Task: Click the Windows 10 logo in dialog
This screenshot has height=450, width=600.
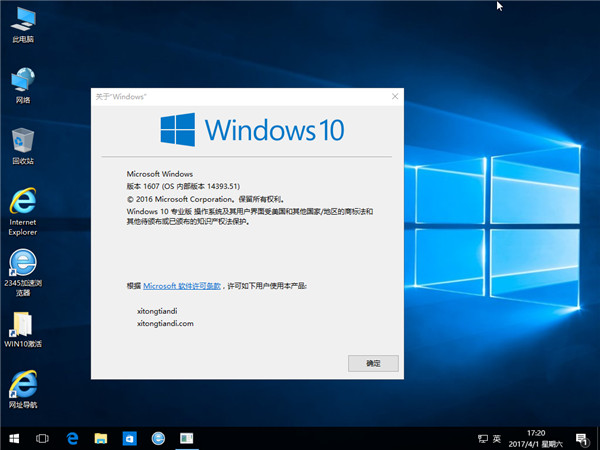Action: click(252, 130)
